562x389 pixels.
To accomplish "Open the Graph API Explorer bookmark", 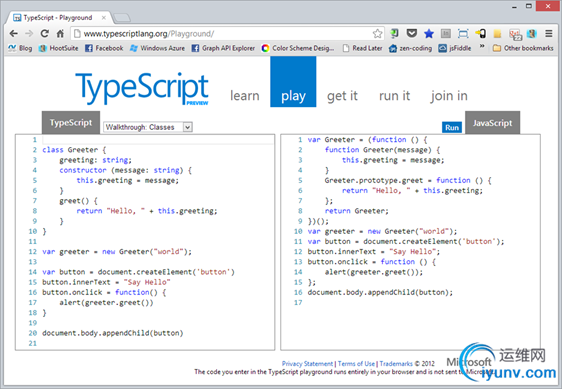I will click(223, 48).
